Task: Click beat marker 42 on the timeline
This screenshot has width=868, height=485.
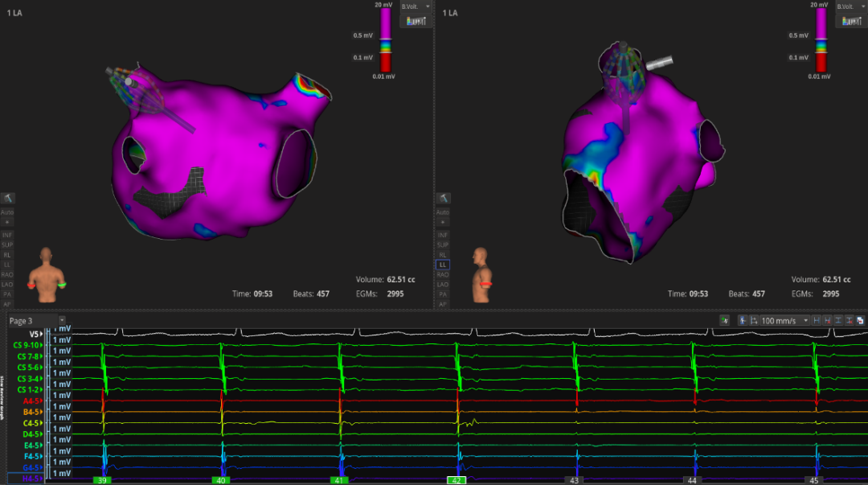Action: pos(456,480)
